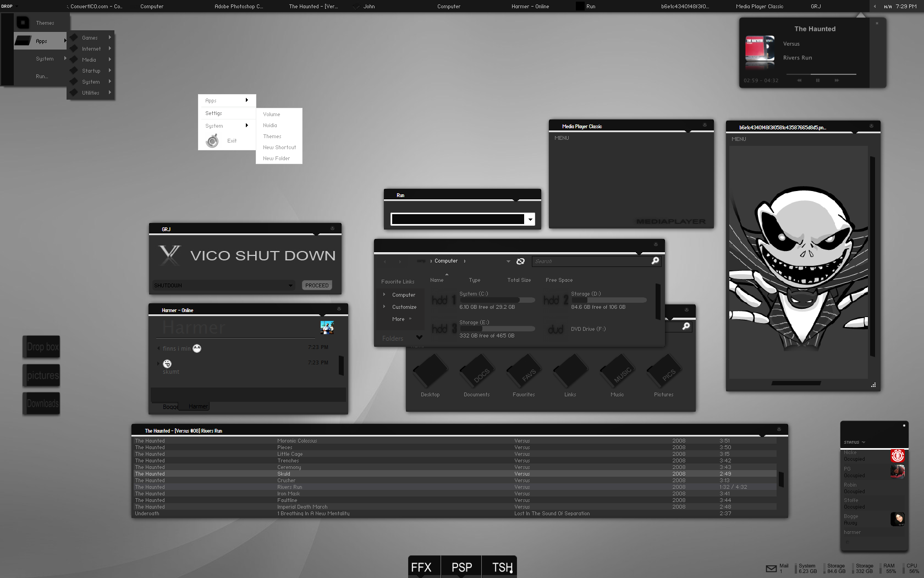
Task: Open MENU in the Media Player Classic window
Action: point(562,138)
